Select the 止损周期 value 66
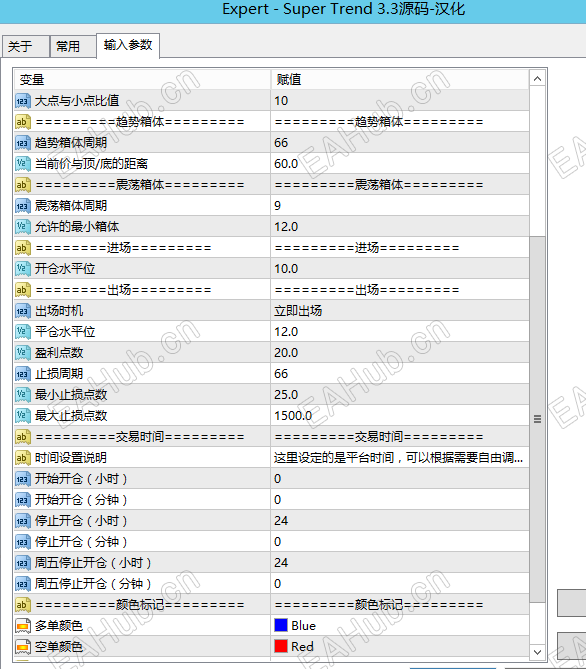 tap(400, 374)
